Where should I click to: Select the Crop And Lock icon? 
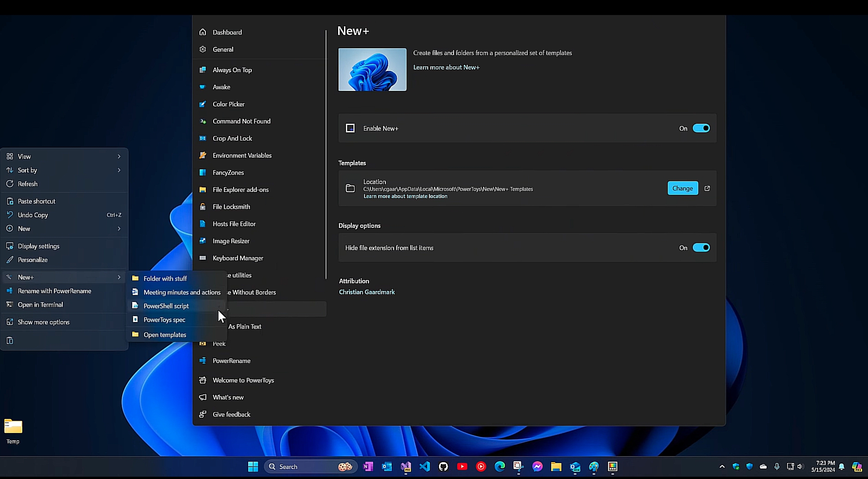pos(203,138)
